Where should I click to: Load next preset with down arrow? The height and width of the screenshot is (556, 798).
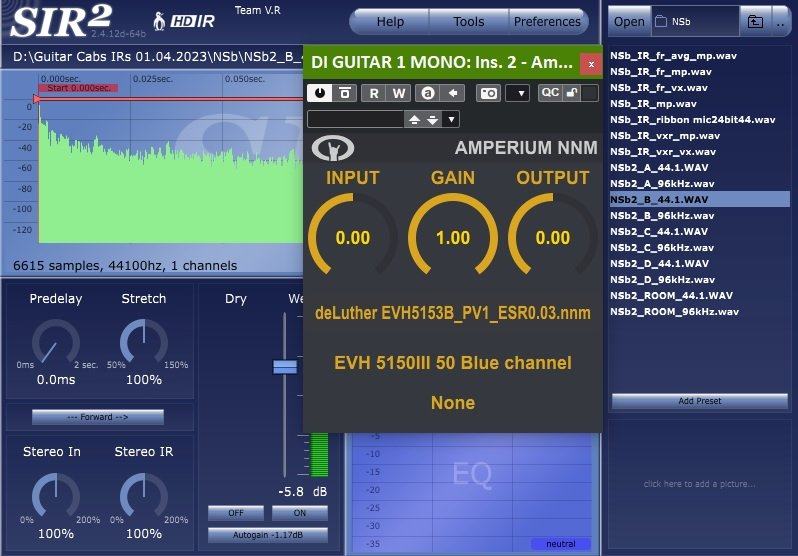click(432, 120)
